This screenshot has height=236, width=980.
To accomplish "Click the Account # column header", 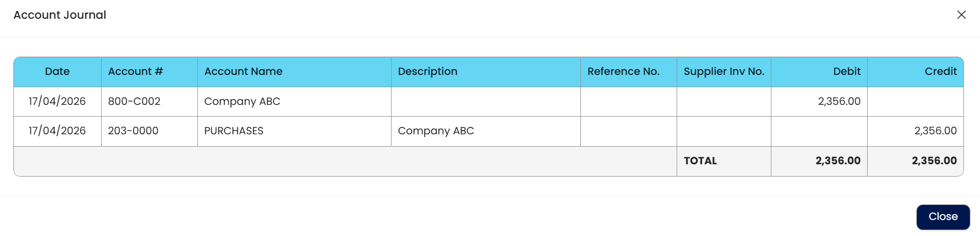I will (135, 72).
